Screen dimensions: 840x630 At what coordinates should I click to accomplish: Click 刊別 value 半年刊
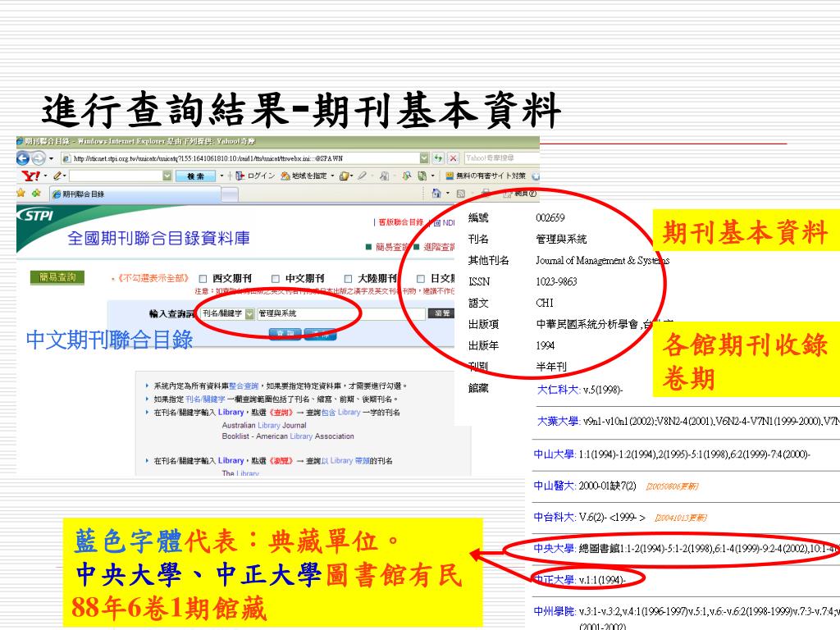pyautogui.click(x=550, y=367)
